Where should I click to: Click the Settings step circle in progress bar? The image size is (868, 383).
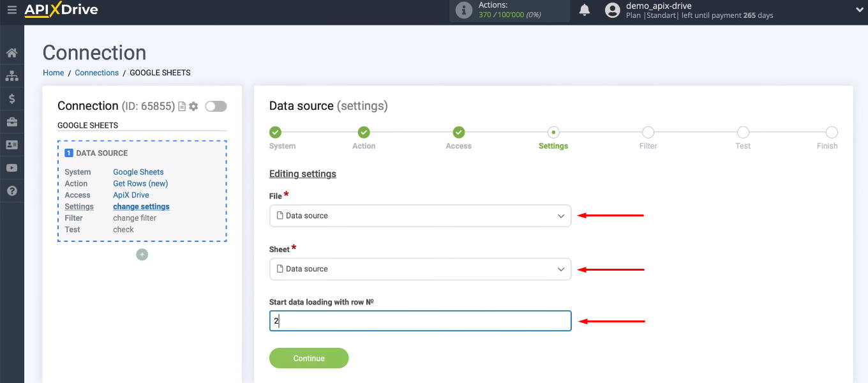[x=553, y=132]
